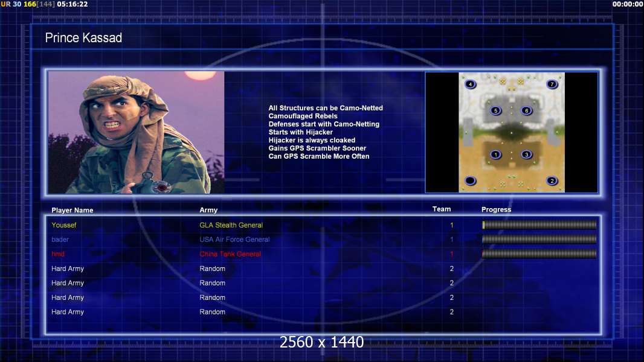This screenshot has height=362, width=644.
Task: Select start position 3 on the map
Action: tap(527, 154)
